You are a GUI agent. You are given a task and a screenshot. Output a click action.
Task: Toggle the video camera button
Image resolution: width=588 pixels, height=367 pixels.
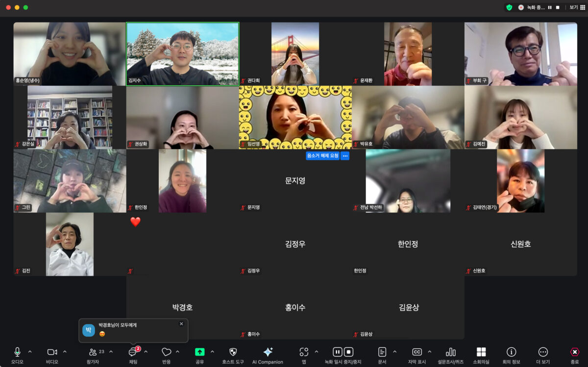[x=52, y=352]
